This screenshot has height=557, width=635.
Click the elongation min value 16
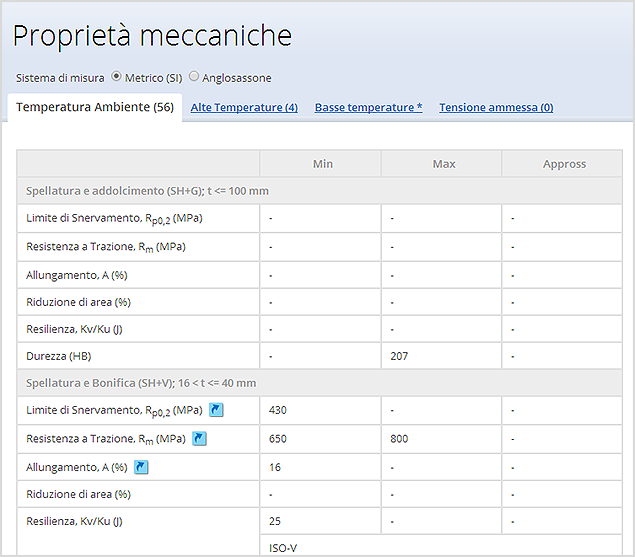click(x=275, y=467)
